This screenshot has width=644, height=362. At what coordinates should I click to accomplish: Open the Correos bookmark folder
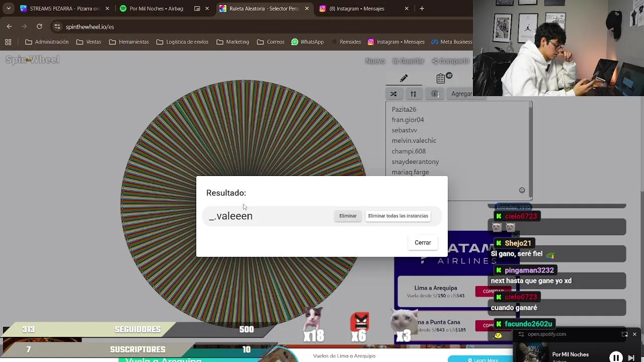270,42
